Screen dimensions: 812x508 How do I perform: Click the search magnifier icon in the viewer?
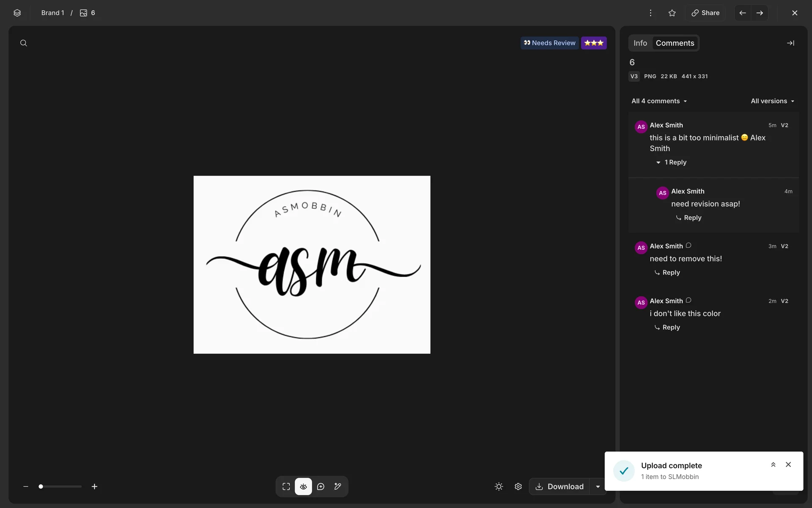pyautogui.click(x=24, y=43)
